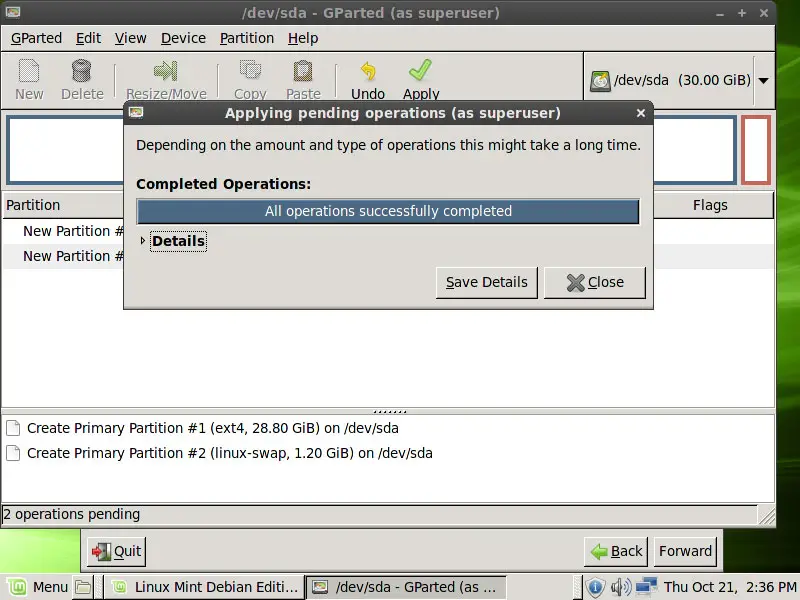Click the dialog title bar window icon
The image size is (800, 600).
(x=136, y=113)
